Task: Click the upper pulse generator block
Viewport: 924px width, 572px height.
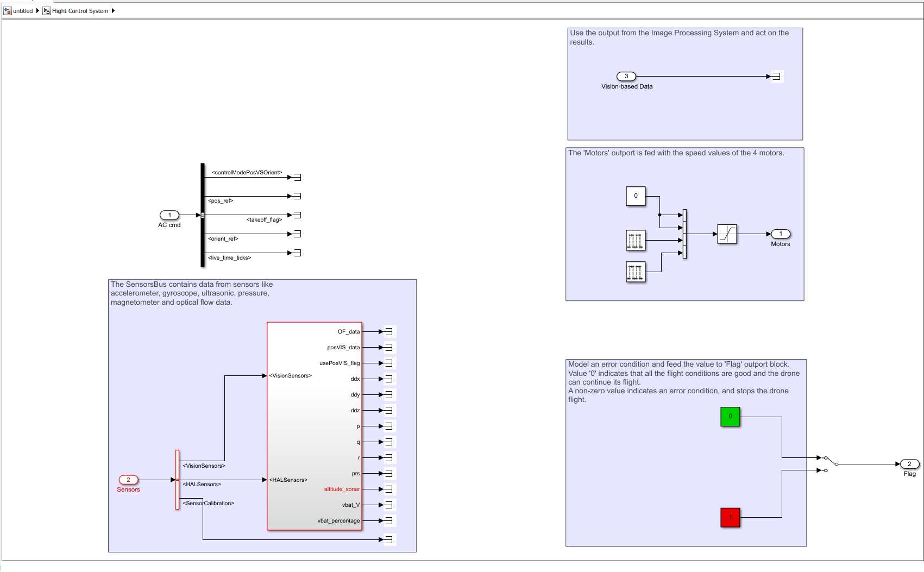Action: click(636, 240)
